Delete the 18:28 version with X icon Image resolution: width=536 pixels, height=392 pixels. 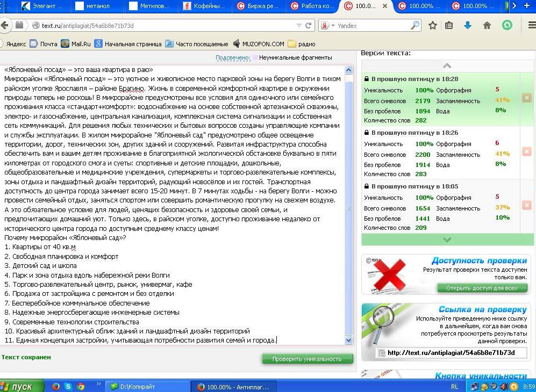pyautogui.click(x=527, y=98)
